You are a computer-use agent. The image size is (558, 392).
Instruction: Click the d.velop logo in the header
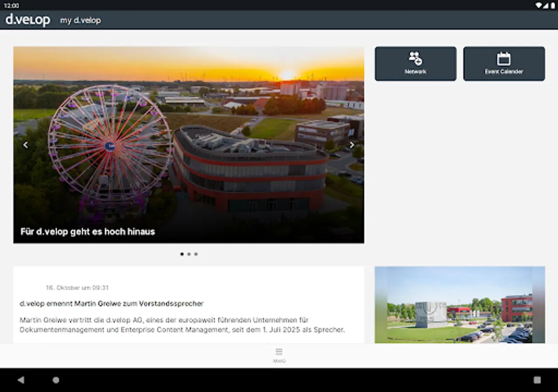point(27,20)
